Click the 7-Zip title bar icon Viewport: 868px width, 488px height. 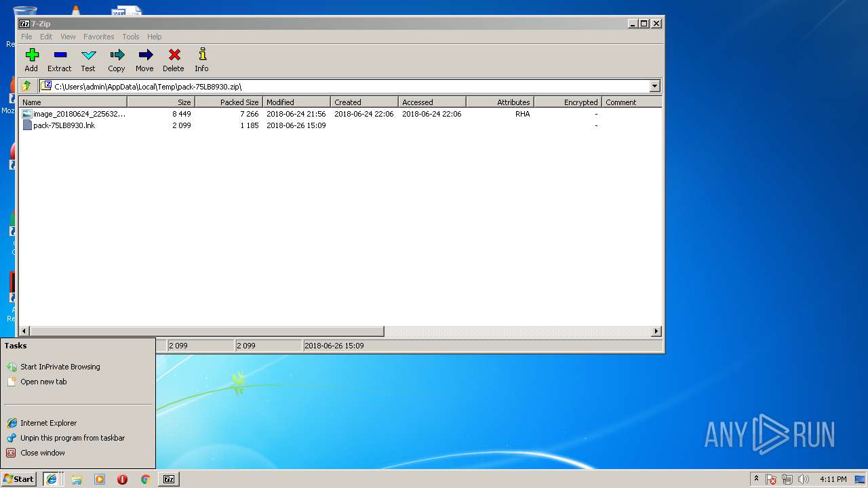(x=24, y=24)
